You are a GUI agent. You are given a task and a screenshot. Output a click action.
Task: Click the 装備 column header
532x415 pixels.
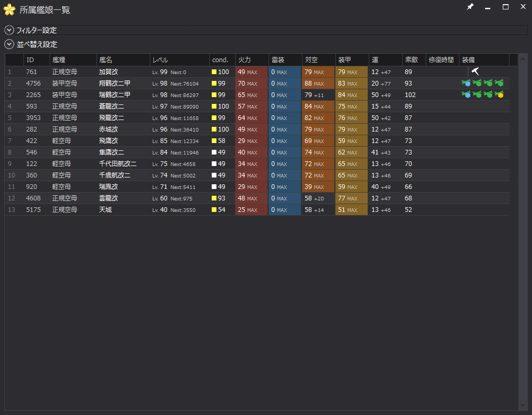pyautogui.click(x=484, y=60)
